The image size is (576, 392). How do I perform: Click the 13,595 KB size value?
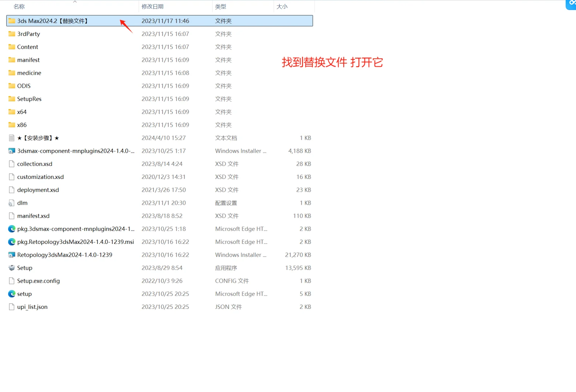[x=298, y=268]
